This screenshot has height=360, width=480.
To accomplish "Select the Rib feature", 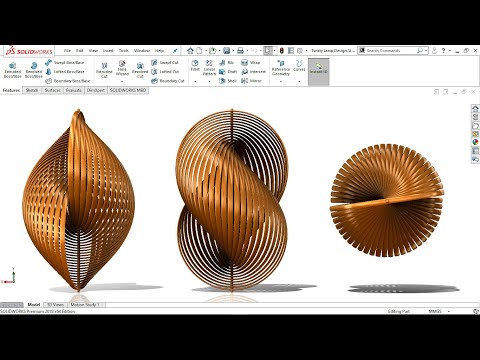I will tap(227, 62).
